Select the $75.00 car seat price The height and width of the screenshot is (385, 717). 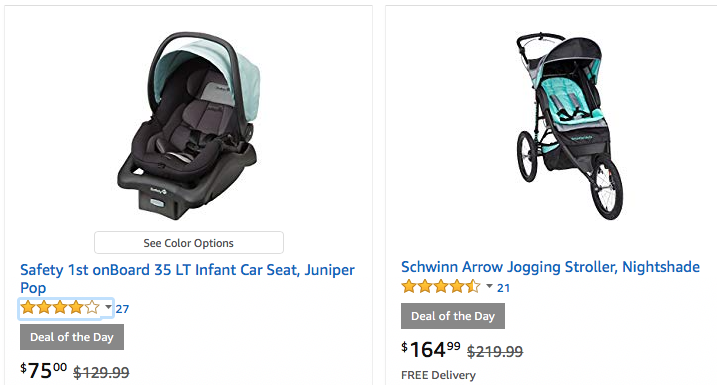[x=43, y=370]
